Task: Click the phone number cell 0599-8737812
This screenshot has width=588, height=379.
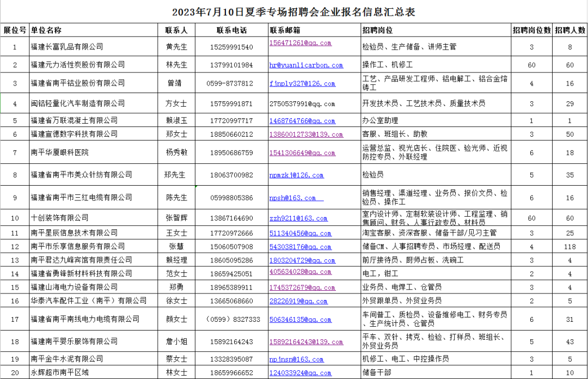Action: click(231, 83)
